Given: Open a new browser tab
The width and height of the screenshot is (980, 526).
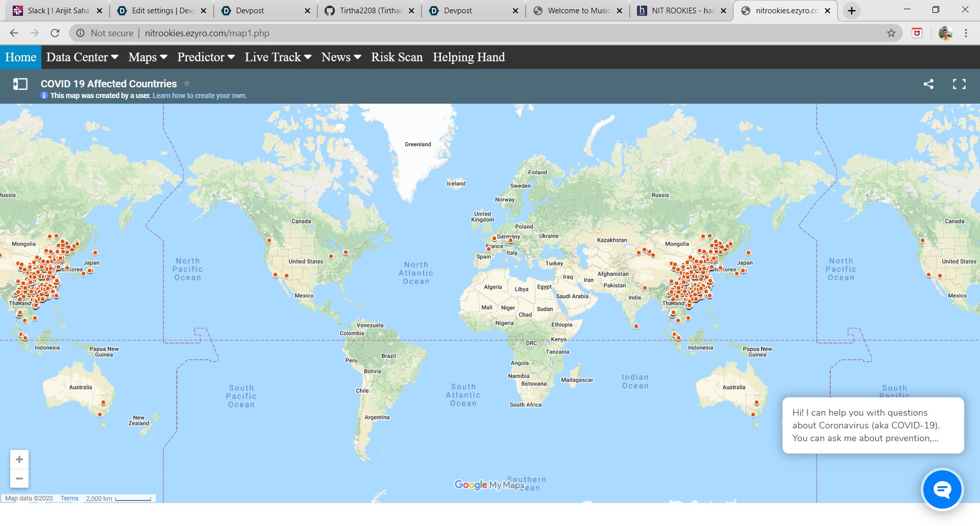Looking at the screenshot, I should pyautogui.click(x=851, y=11).
